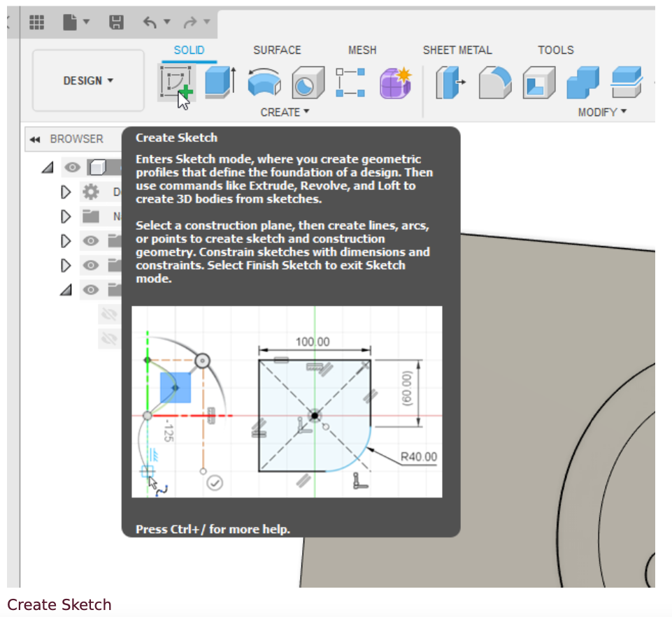This screenshot has height=617, width=672.
Task: Open the purple Create Form tool
Action: point(395,82)
